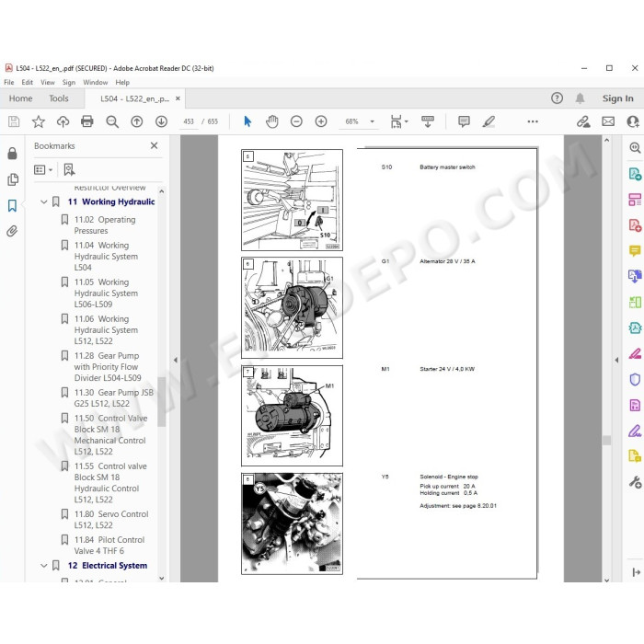644x644 pixels.
Task: Zoom out with the minus icon
Action: (296, 121)
